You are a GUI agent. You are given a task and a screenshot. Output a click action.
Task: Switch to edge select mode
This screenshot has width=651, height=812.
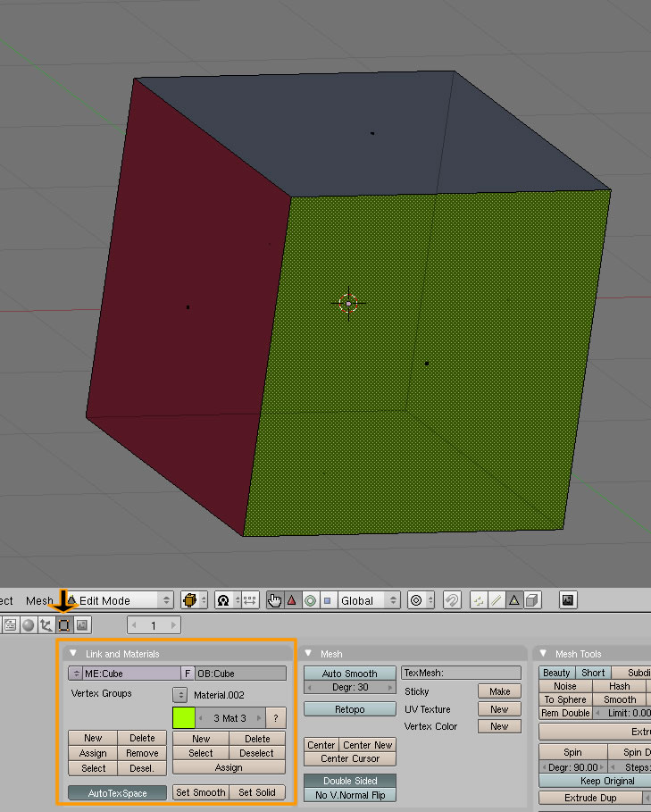(x=497, y=600)
